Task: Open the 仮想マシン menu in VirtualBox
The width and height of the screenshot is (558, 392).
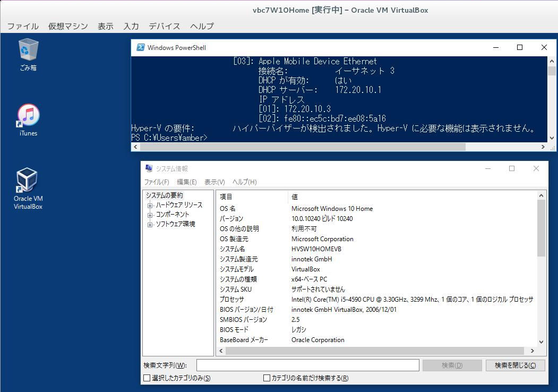Action: click(x=68, y=26)
